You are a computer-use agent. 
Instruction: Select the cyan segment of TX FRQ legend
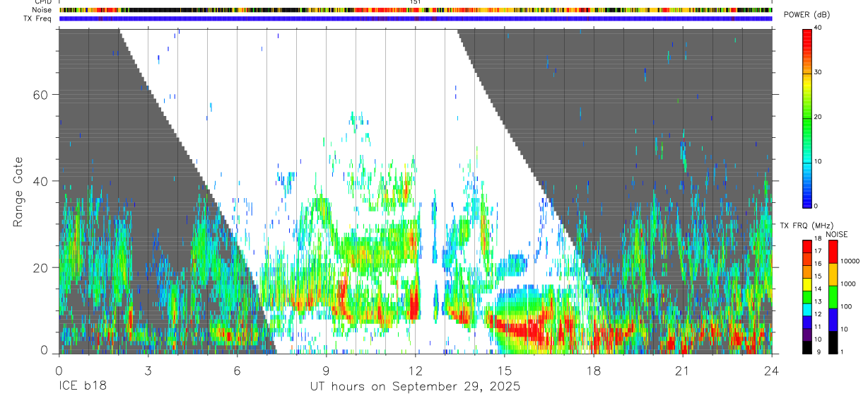(x=807, y=310)
